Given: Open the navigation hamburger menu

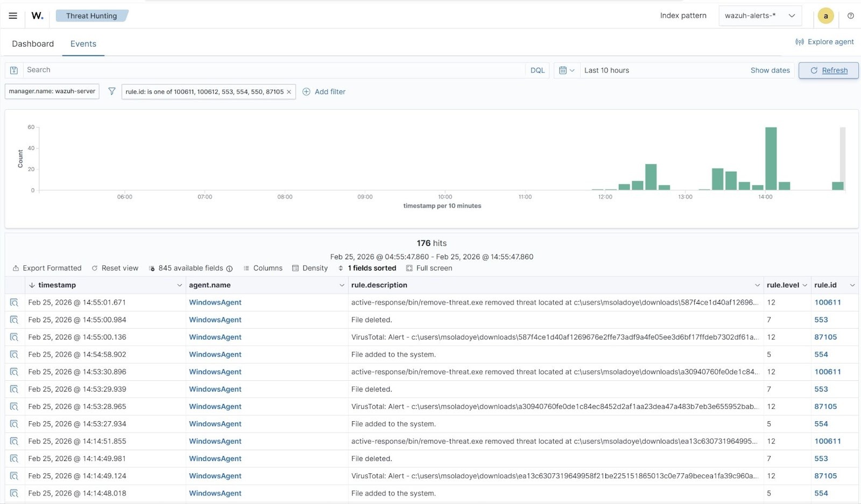Looking at the screenshot, I should (12, 16).
